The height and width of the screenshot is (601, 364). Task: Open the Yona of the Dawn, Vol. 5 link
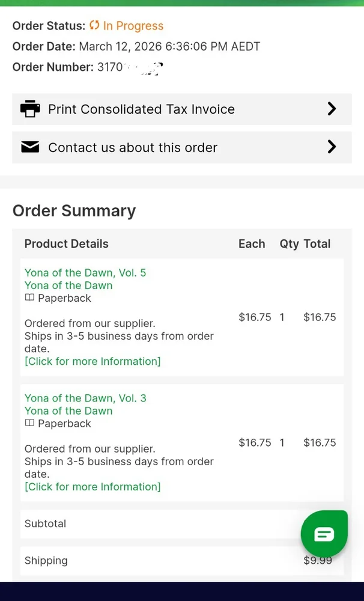(85, 273)
